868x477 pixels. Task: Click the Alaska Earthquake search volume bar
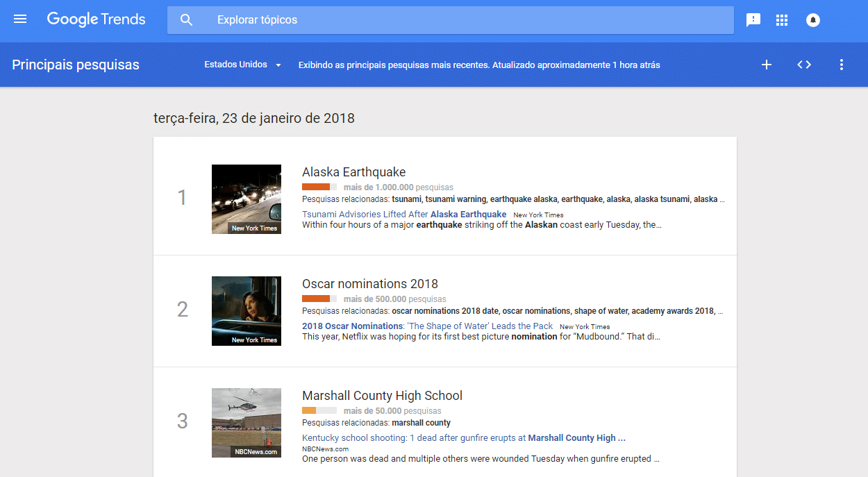(319, 187)
